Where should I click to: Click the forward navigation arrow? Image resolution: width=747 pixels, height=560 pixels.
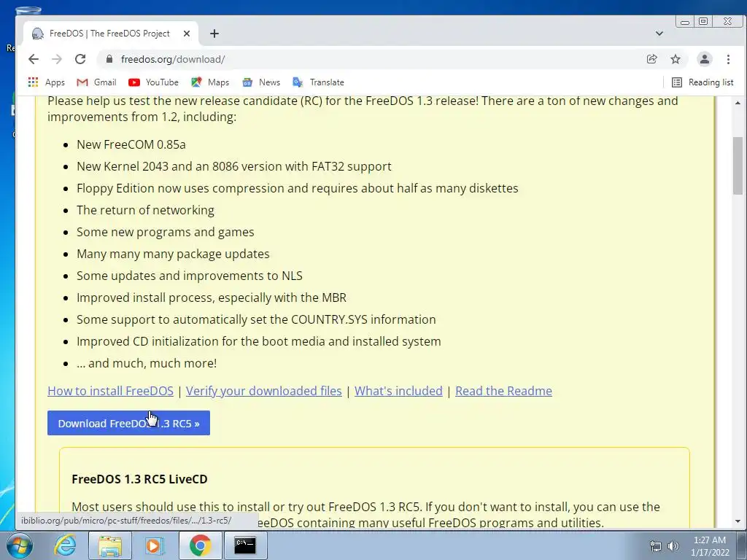click(57, 59)
